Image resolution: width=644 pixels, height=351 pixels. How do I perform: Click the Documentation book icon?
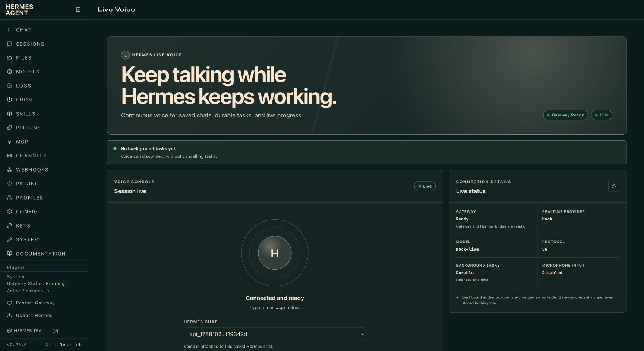[x=9, y=254]
